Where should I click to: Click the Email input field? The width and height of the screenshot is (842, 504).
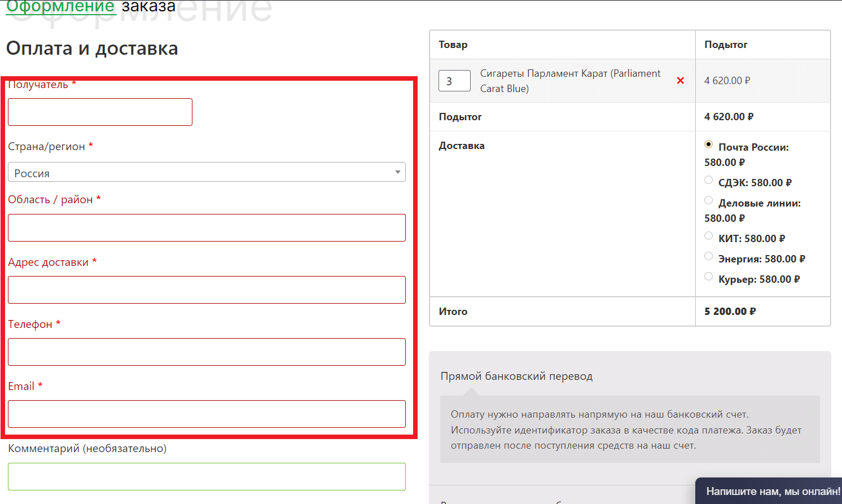pos(207,414)
